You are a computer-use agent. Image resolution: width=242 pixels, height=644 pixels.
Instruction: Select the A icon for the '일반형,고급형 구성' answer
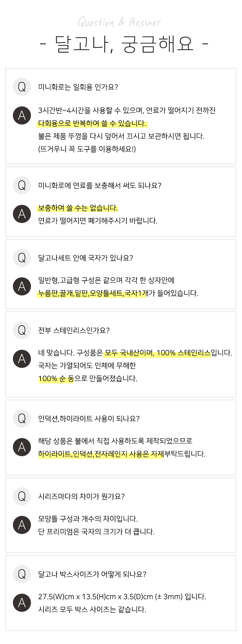click(x=22, y=286)
